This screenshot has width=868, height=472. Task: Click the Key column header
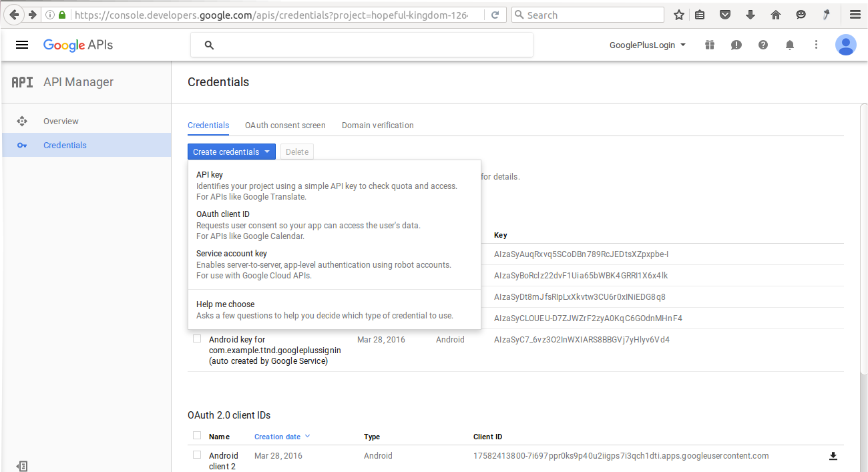(x=501, y=236)
